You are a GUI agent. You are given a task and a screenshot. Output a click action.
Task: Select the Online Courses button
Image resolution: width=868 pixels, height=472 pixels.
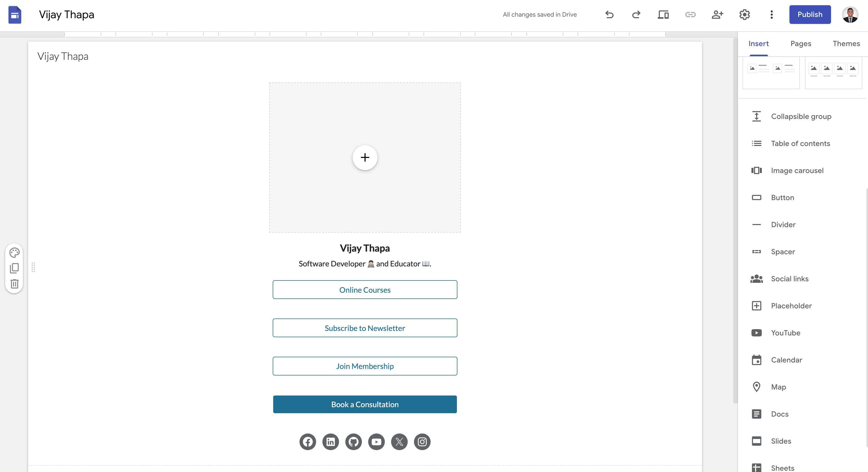click(x=365, y=290)
